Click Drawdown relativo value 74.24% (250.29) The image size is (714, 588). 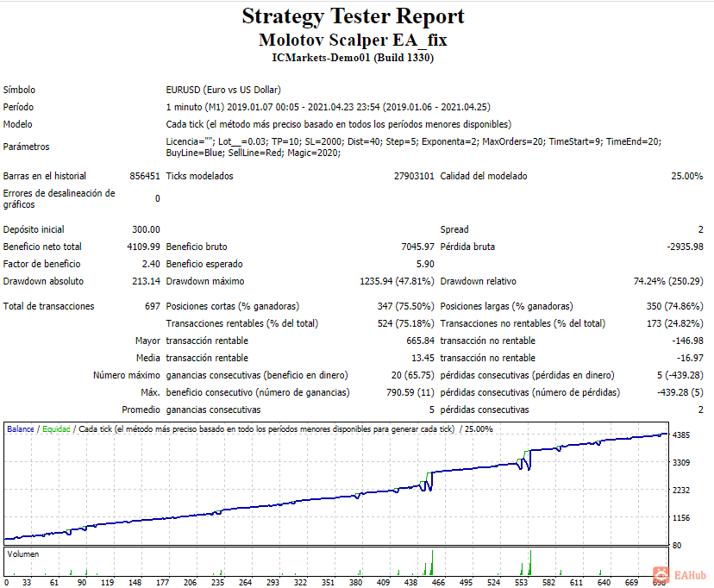(x=668, y=281)
